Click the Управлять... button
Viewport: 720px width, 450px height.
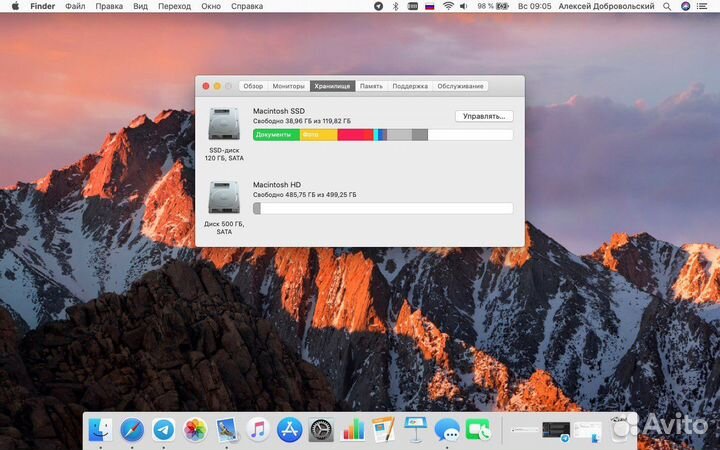pyautogui.click(x=484, y=117)
